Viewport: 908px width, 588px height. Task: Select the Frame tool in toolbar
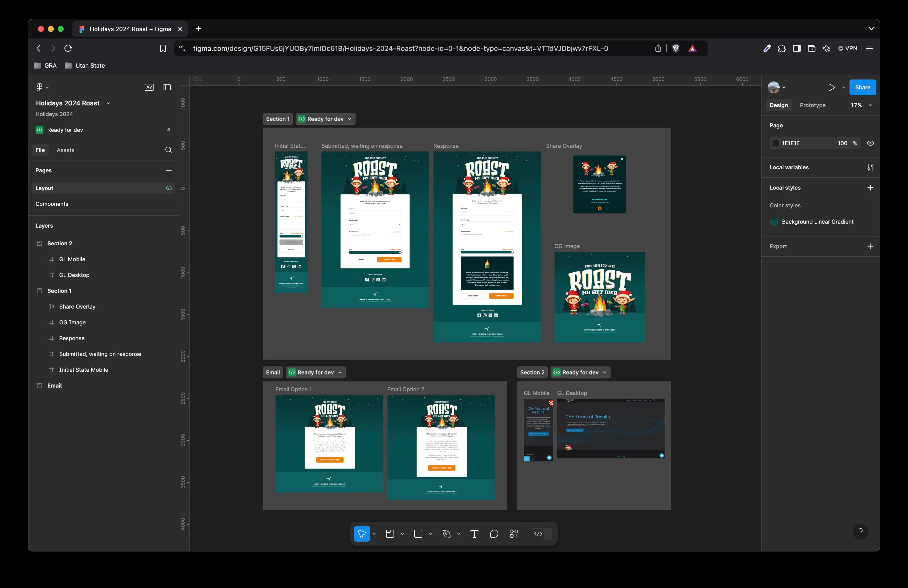390,534
